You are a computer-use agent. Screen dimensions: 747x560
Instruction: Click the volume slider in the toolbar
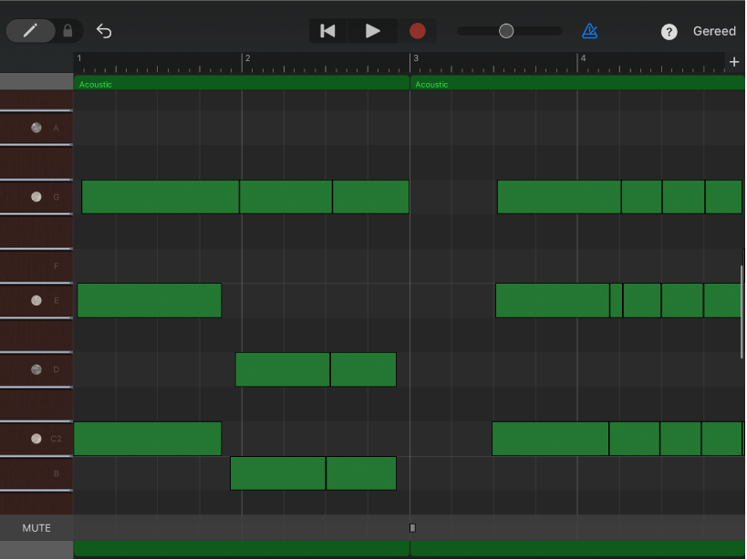[x=507, y=30]
